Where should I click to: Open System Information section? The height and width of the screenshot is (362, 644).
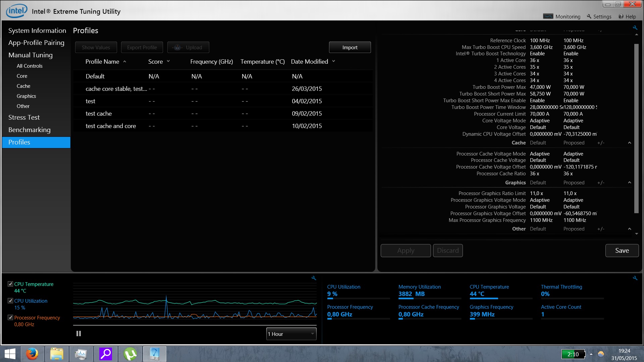[x=37, y=31]
